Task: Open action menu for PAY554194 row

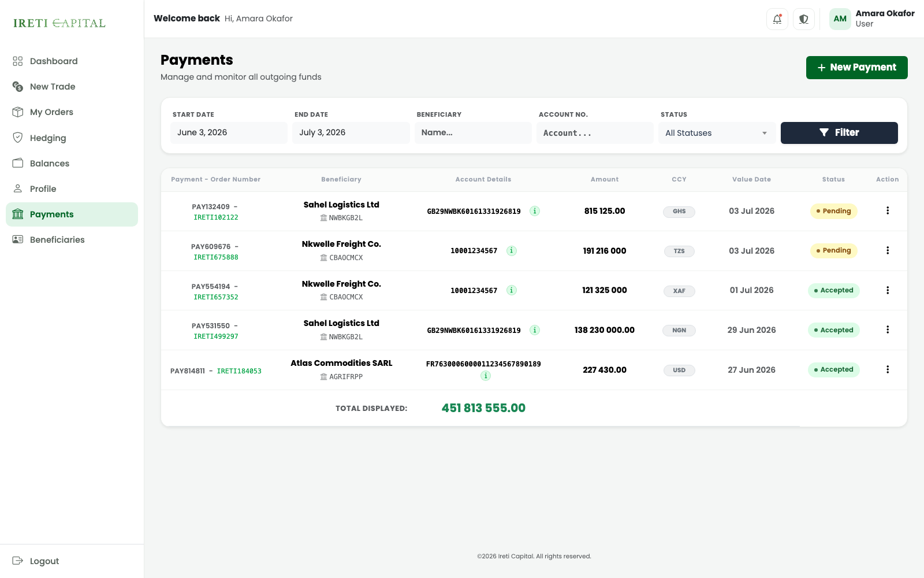Action: (888, 290)
